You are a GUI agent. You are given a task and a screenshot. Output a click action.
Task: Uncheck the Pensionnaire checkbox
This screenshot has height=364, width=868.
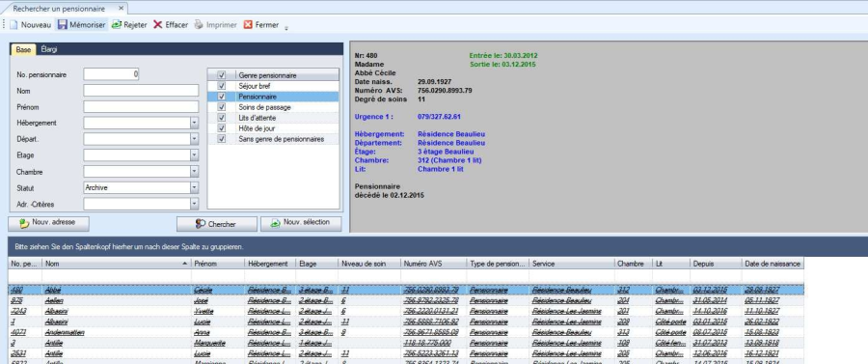[222, 97]
